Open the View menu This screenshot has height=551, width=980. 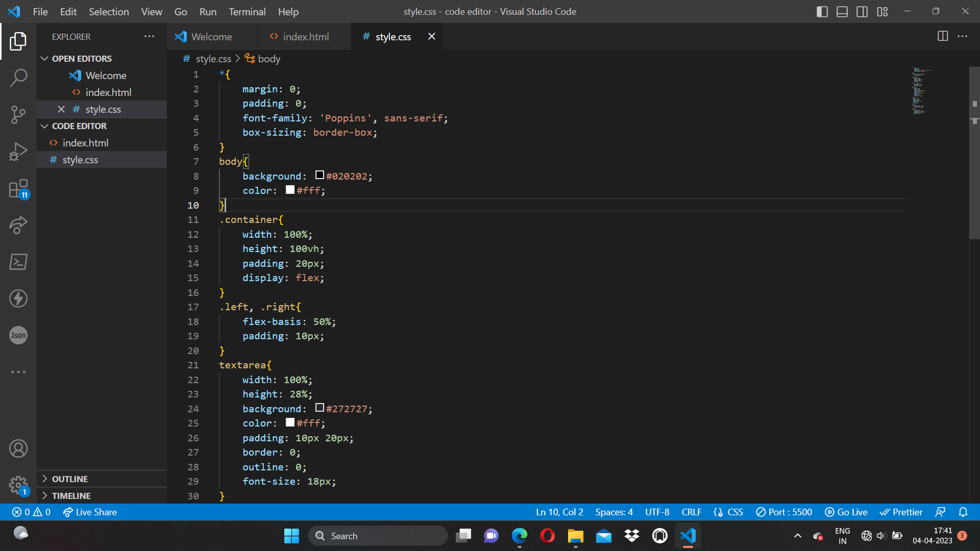pos(152,12)
